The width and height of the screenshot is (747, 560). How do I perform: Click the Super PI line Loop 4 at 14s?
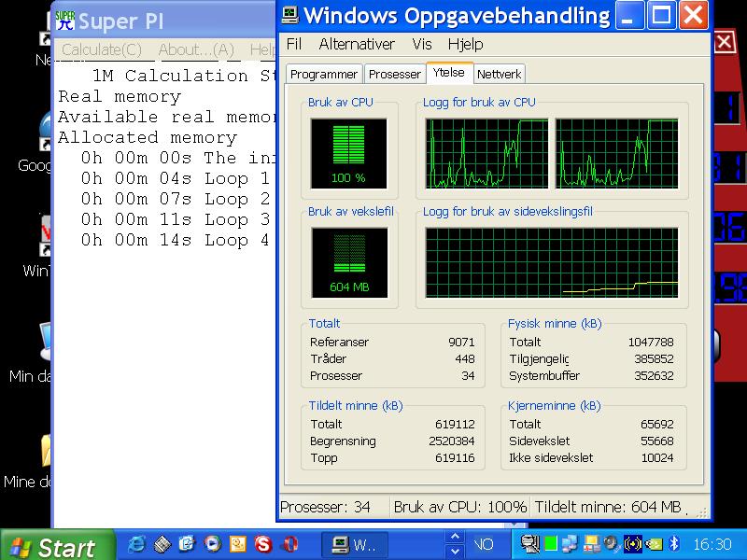176,240
